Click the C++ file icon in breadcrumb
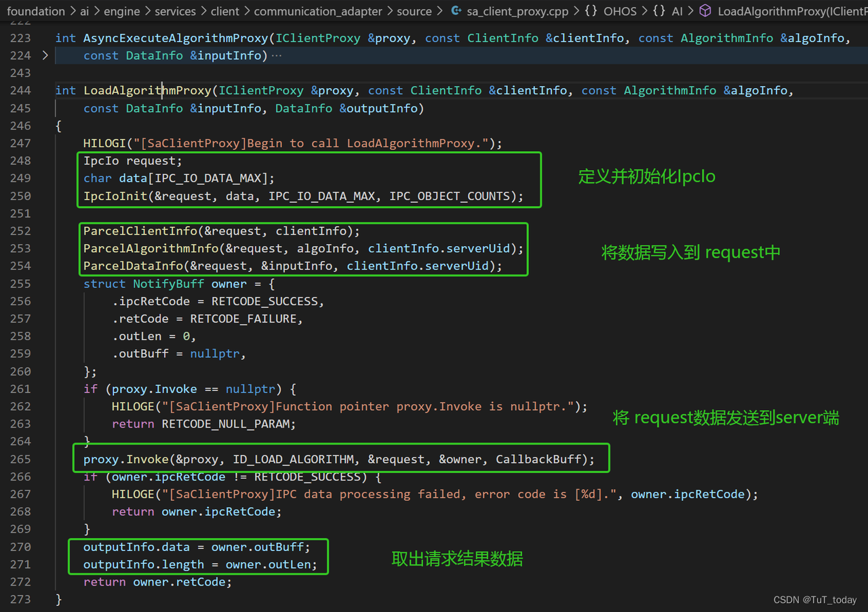Image resolution: width=868 pixels, height=612 pixels. [456, 11]
